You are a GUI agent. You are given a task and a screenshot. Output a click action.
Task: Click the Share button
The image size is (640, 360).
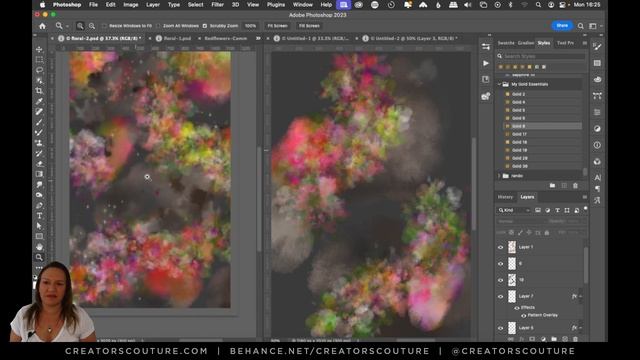(x=562, y=25)
